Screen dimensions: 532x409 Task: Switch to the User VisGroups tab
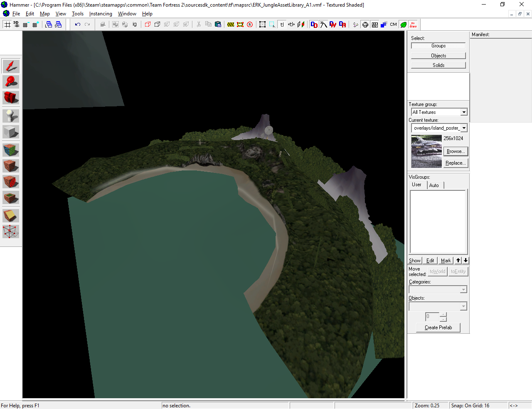(x=417, y=185)
